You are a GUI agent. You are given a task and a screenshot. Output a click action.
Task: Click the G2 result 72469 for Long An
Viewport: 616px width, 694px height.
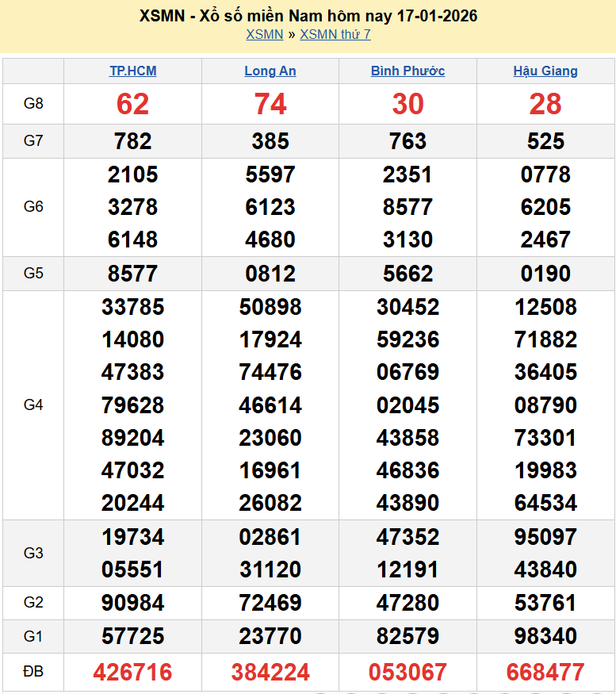(270, 603)
